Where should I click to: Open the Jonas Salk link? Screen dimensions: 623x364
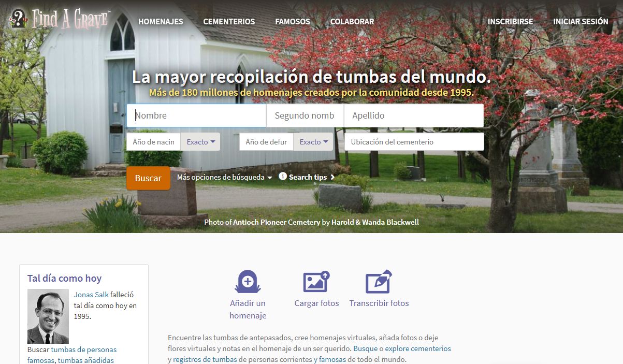click(91, 295)
